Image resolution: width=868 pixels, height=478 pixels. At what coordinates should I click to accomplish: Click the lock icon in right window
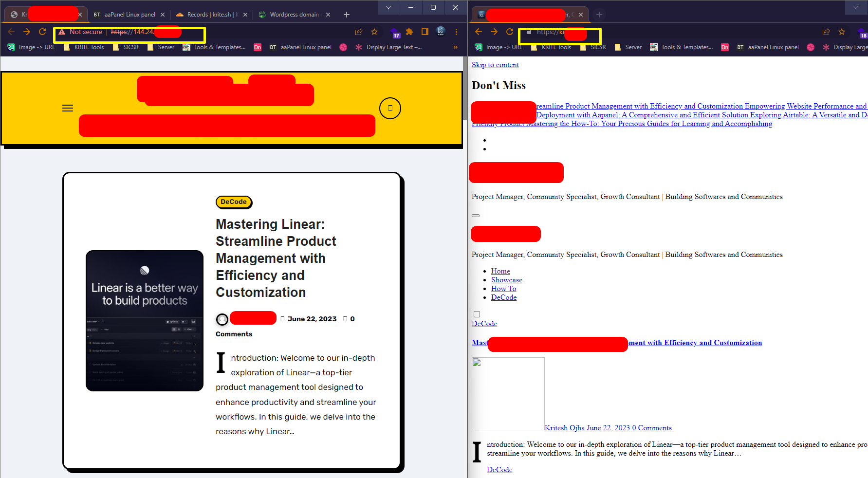click(x=529, y=32)
